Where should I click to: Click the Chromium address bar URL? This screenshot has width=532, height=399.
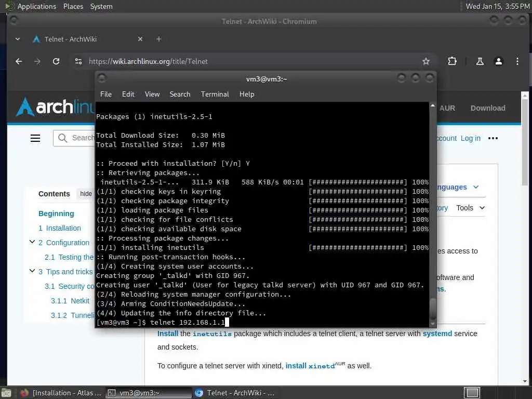tap(148, 61)
